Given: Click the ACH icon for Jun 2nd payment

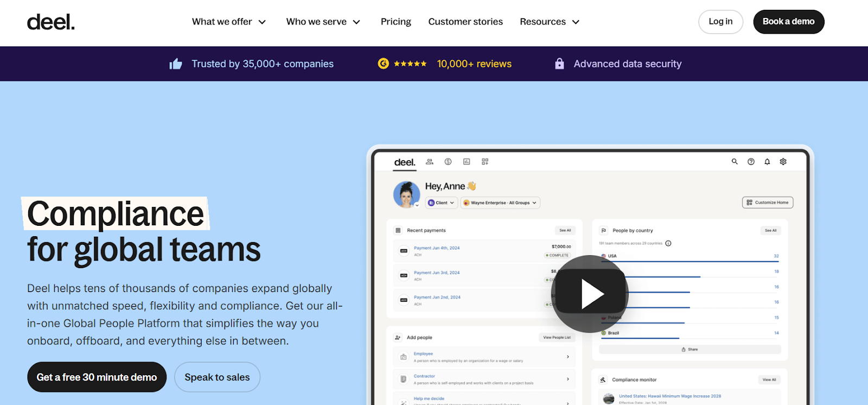Looking at the screenshot, I should click(x=404, y=300).
